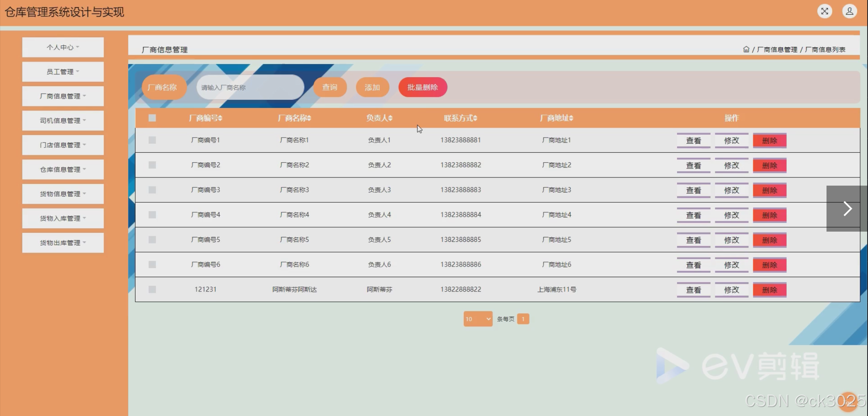
Task: Click 删除 for 厂商编号4 row
Action: tap(770, 215)
